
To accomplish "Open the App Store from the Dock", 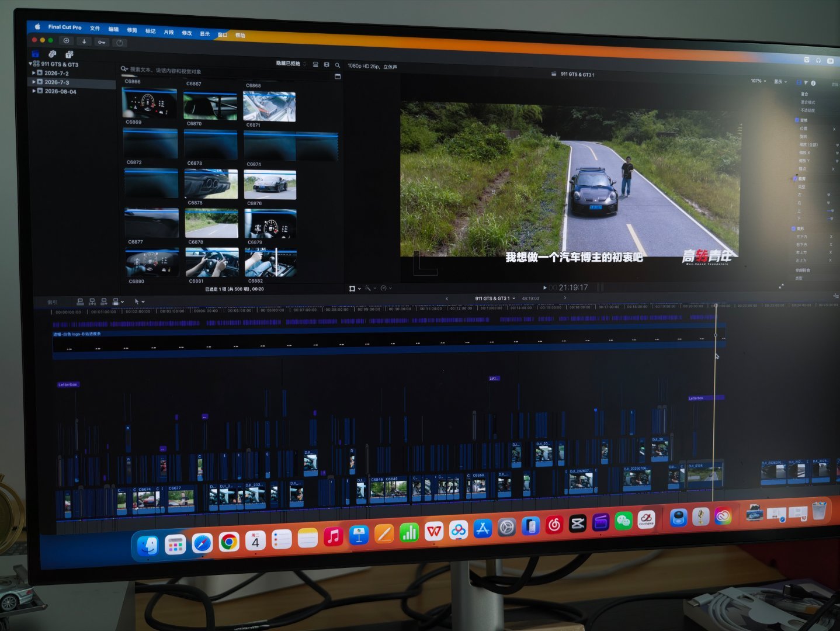I will pos(483,529).
